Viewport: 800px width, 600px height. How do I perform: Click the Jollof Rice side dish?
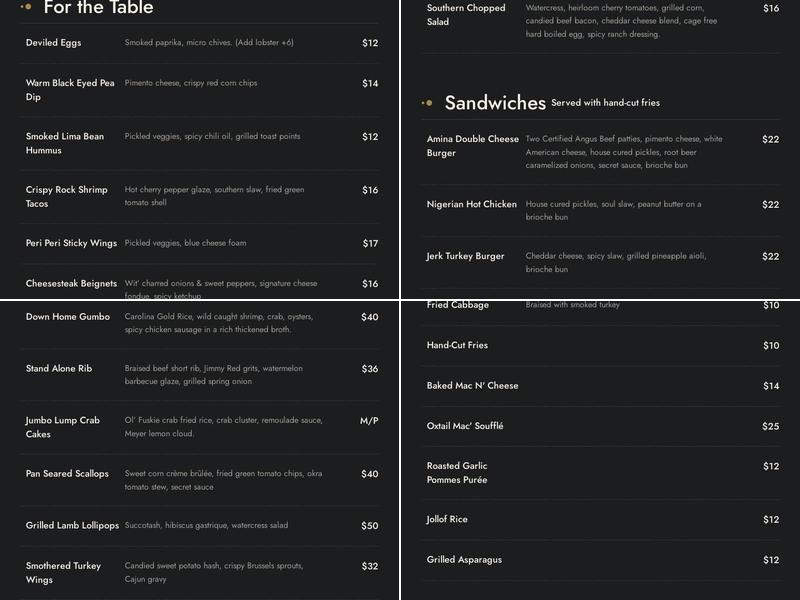601,519
